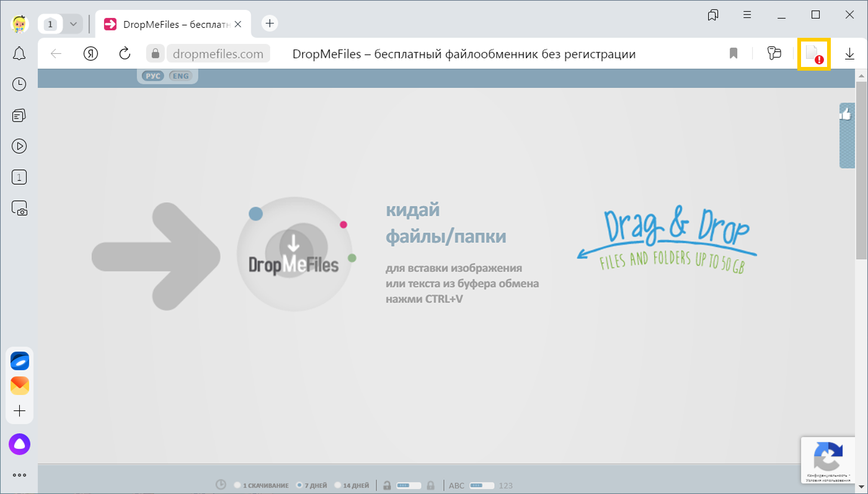This screenshot has width=868, height=494.
Task: Toggle the password lock slider
Action: tap(409, 485)
